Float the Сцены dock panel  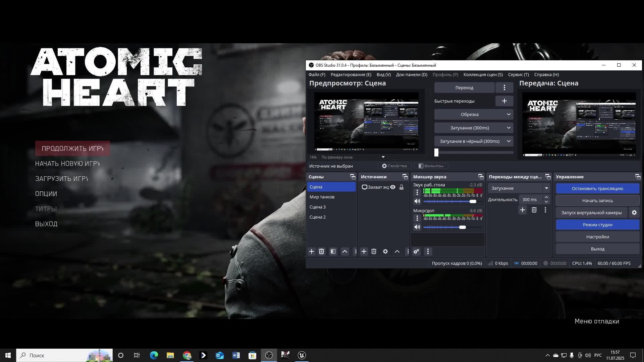pos(353,177)
